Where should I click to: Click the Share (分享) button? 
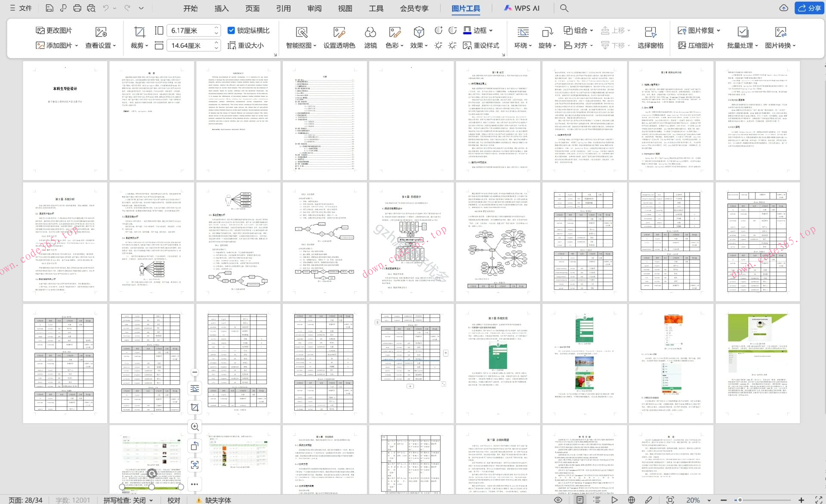pos(809,8)
